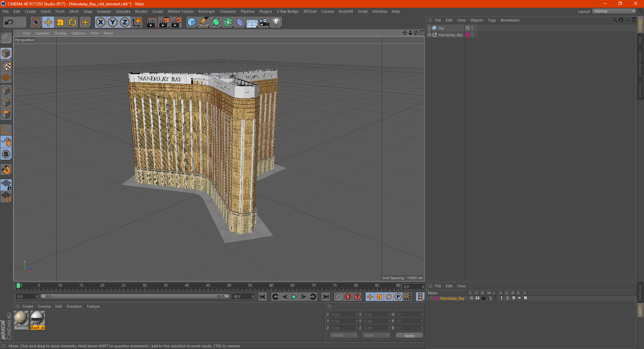Open the Content Browser side tab

click(640, 63)
